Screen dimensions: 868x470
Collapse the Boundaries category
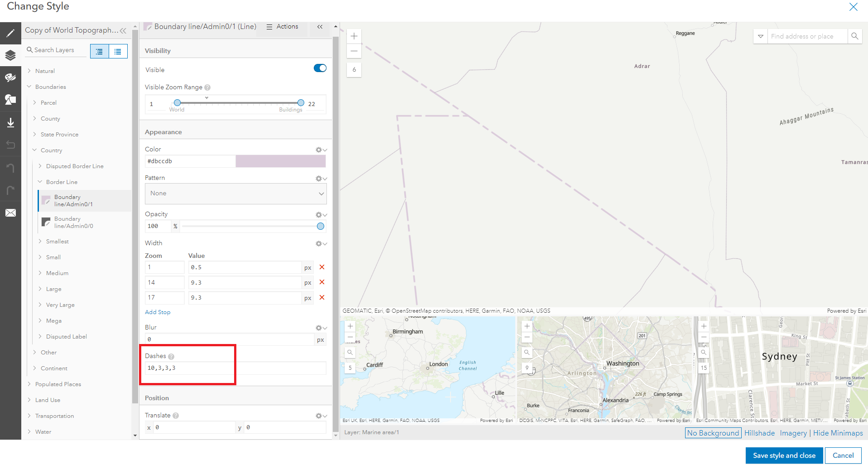click(x=29, y=87)
